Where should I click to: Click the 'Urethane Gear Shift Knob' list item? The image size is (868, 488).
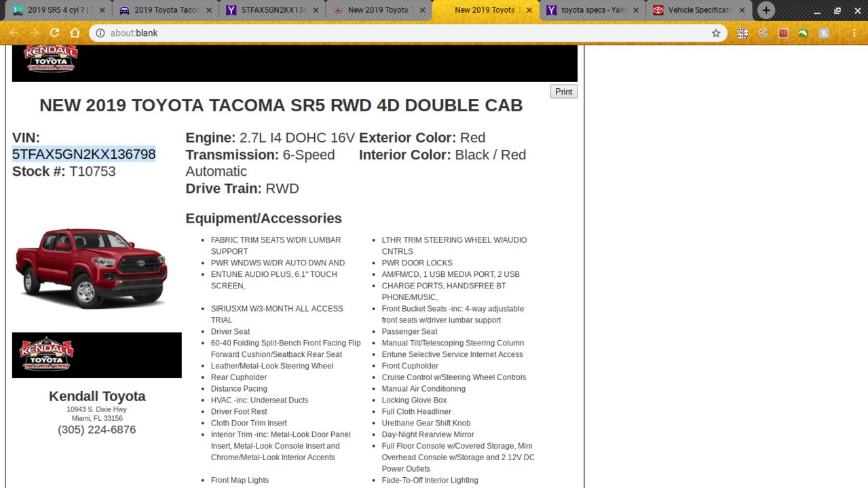426,424
